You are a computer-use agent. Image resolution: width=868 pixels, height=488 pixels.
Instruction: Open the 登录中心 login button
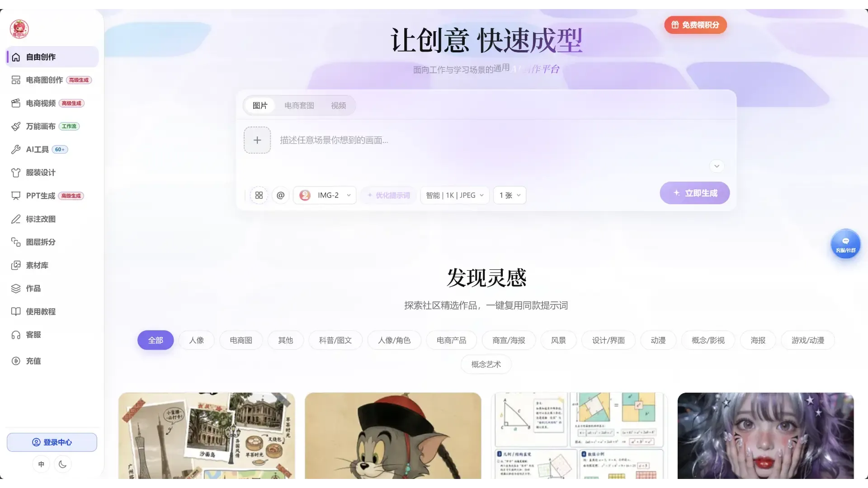tap(52, 442)
